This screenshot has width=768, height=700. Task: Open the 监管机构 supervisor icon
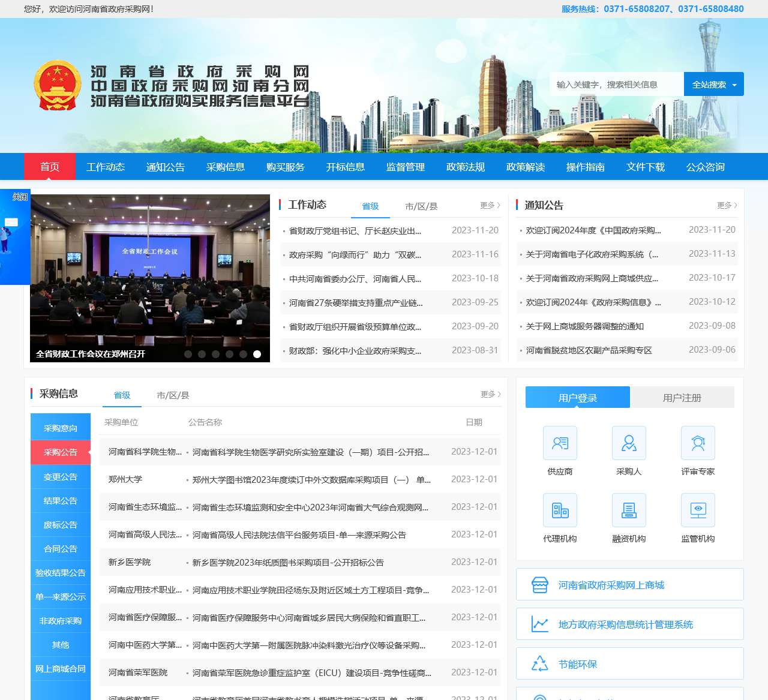(x=698, y=510)
